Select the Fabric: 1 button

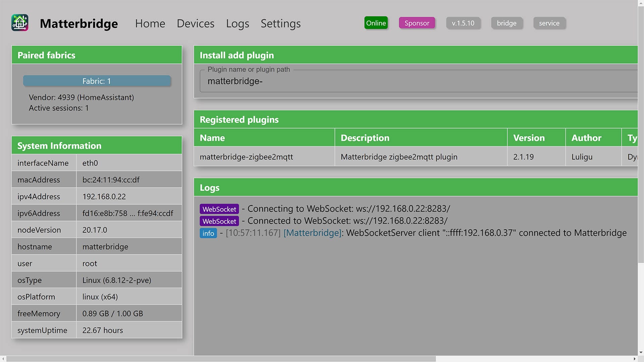[x=96, y=81]
